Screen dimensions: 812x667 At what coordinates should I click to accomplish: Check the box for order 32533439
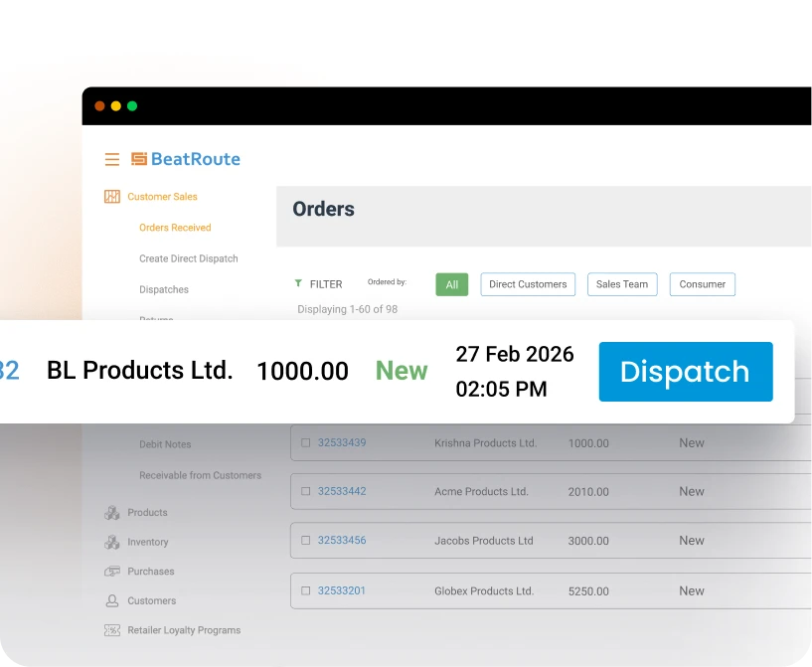tap(306, 443)
